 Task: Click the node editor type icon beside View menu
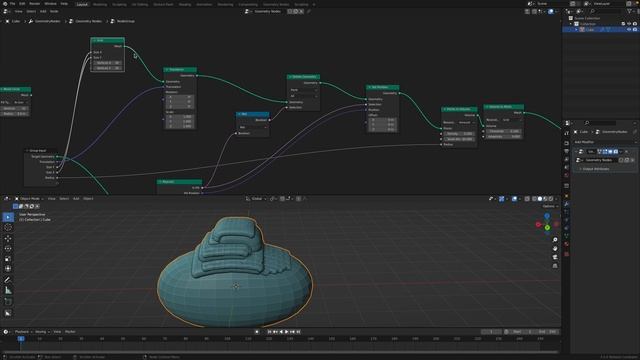click(6, 11)
